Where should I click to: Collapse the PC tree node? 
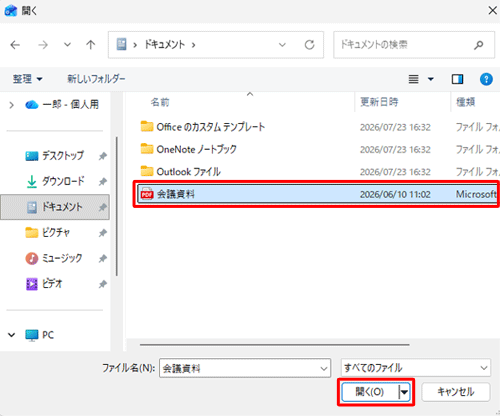(x=12, y=335)
